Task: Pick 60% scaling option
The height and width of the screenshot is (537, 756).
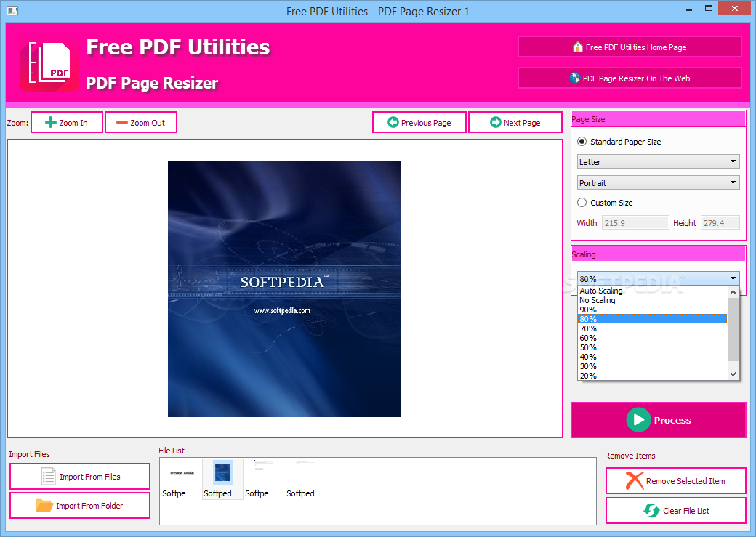Action: [652, 338]
